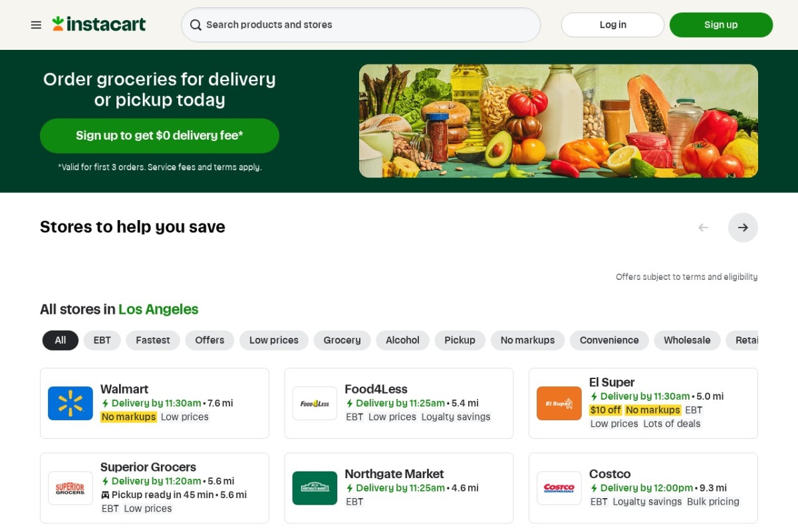Click 'Pickup ready in 45 min' text
Screen dimensions: 798x532
coord(162,495)
